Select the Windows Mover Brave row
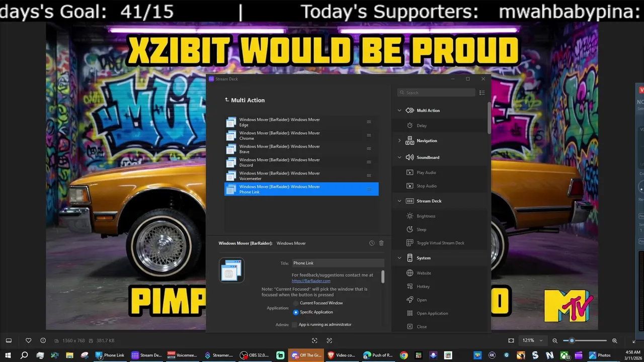Viewport: 644px width, 362px height. pyautogui.click(x=301, y=149)
